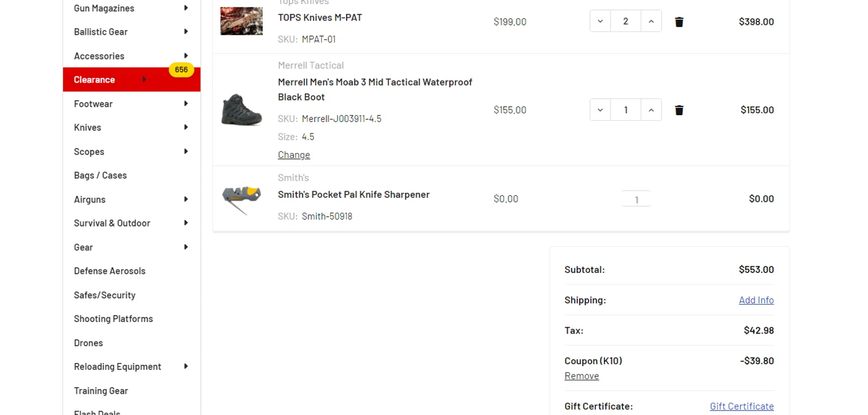
Task: Click the Merrell boot product image
Action: coord(241,109)
